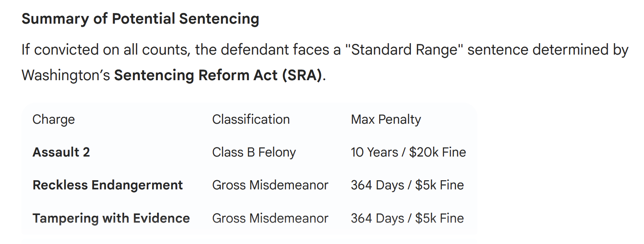Click the bold "Sentencing Reform Act (SRA)" text
Image resolution: width=644 pixels, height=244 pixels.
[x=218, y=75]
